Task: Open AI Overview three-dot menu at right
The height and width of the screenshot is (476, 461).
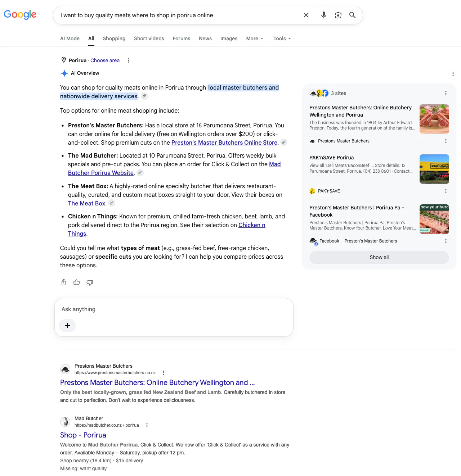Action: coord(453,74)
